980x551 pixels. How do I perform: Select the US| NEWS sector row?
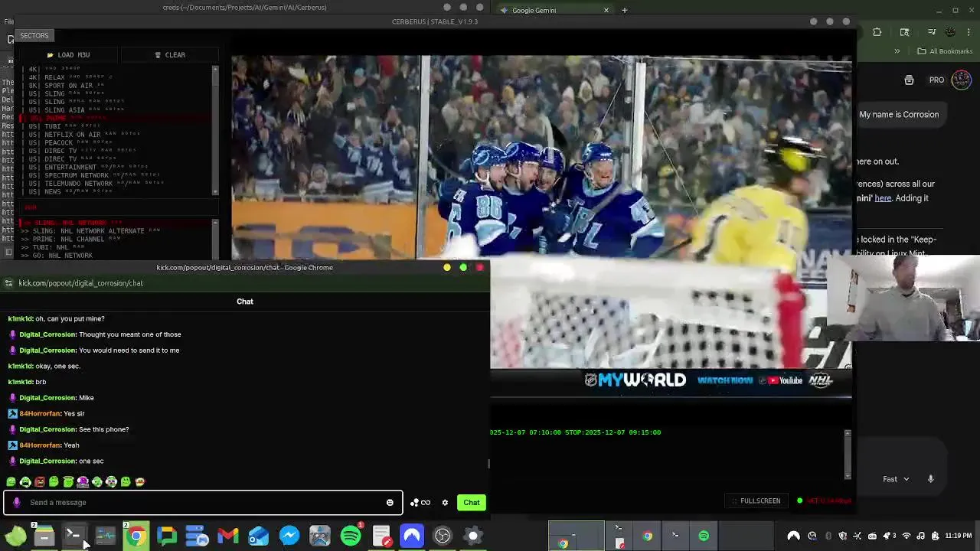click(115, 191)
